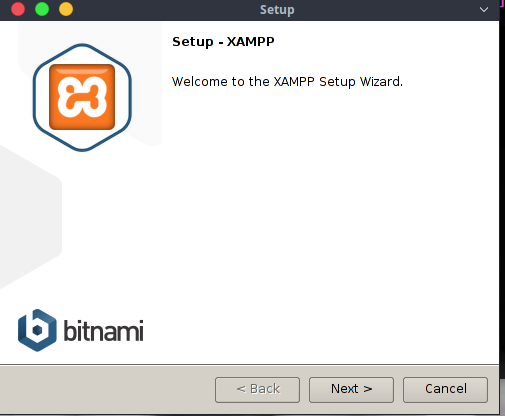Screen dimensions: 505x416
Task: Click the red window close circle
Action: [x=18, y=9]
